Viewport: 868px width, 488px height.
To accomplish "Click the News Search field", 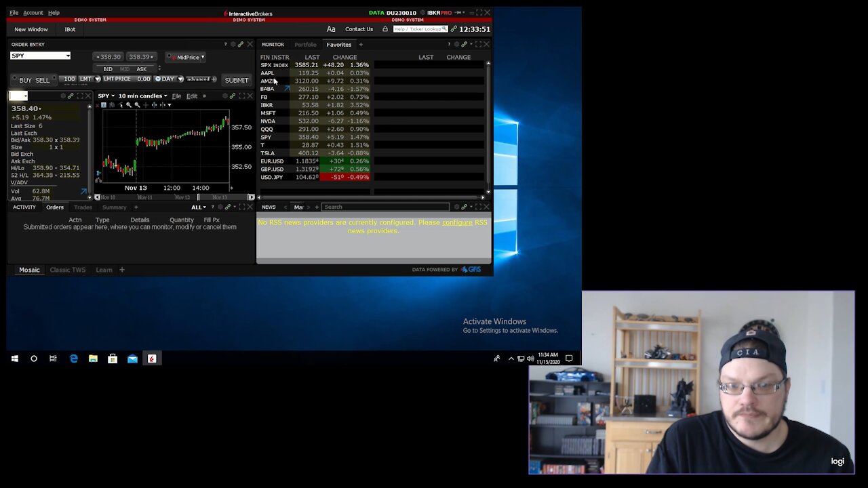I will 385,207.
